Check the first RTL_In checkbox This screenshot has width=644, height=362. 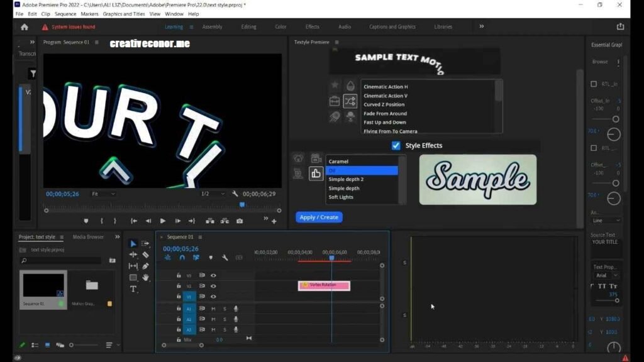594,84
